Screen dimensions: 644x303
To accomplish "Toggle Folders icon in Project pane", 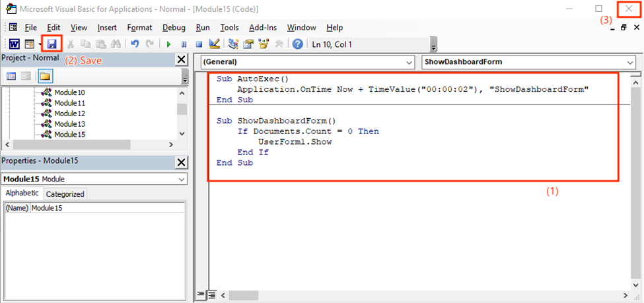I will pyautogui.click(x=45, y=77).
